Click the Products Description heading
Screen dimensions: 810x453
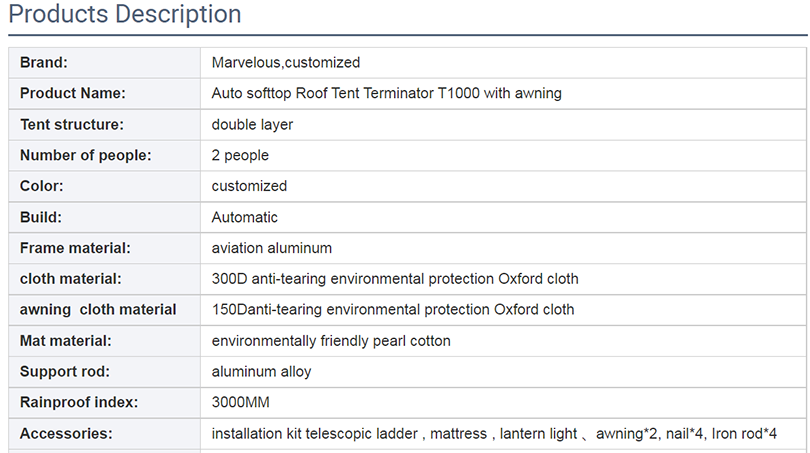(x=125, y=14)
